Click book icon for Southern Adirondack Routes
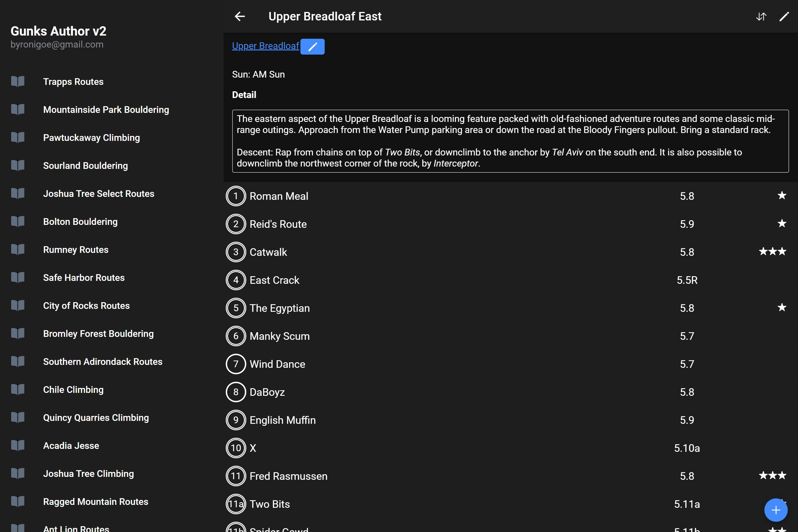 click(x=17, y=361)
